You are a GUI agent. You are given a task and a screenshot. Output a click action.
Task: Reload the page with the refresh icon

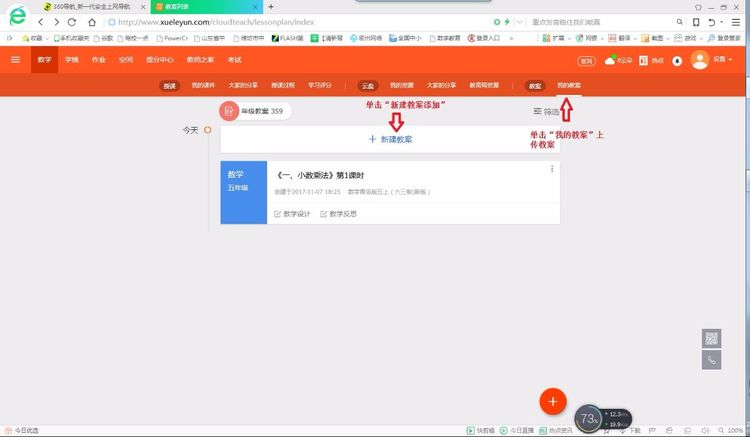tap(72, 22)
